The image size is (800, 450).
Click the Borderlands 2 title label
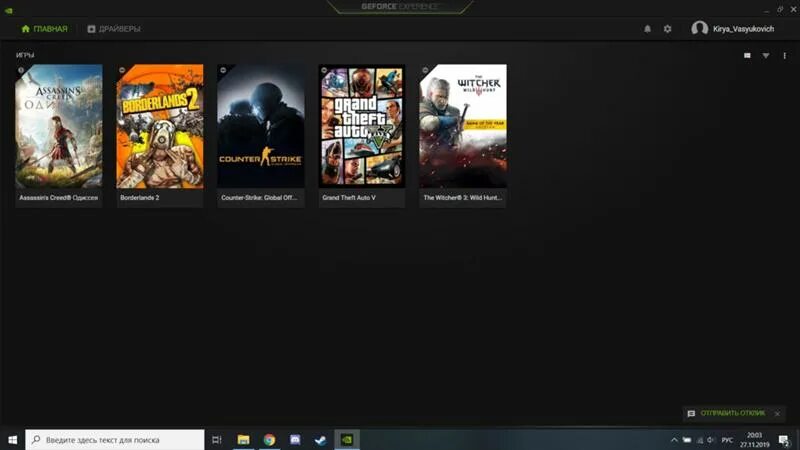(x=140, y=198)
